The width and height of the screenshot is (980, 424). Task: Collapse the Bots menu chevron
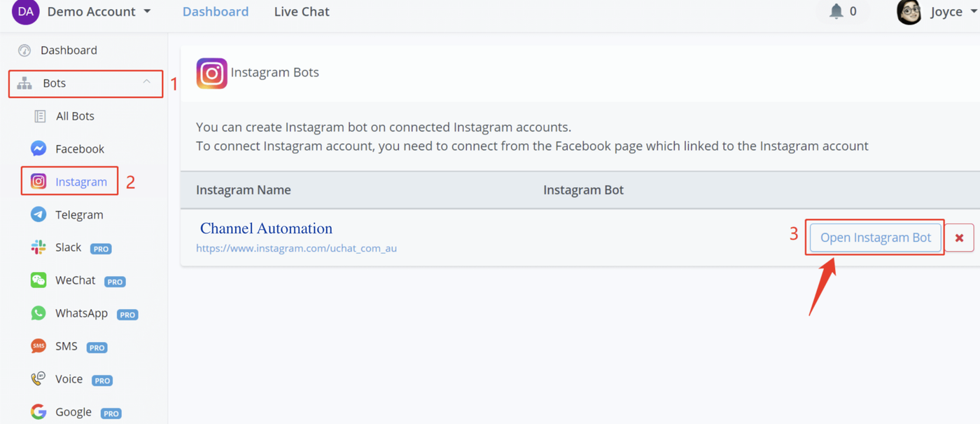pos(146,82)
